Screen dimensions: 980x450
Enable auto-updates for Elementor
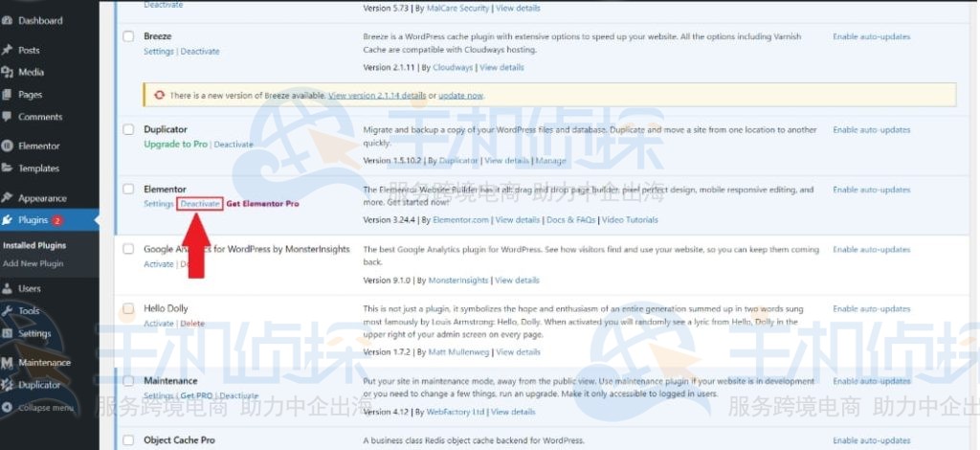[x=871, y=190]
